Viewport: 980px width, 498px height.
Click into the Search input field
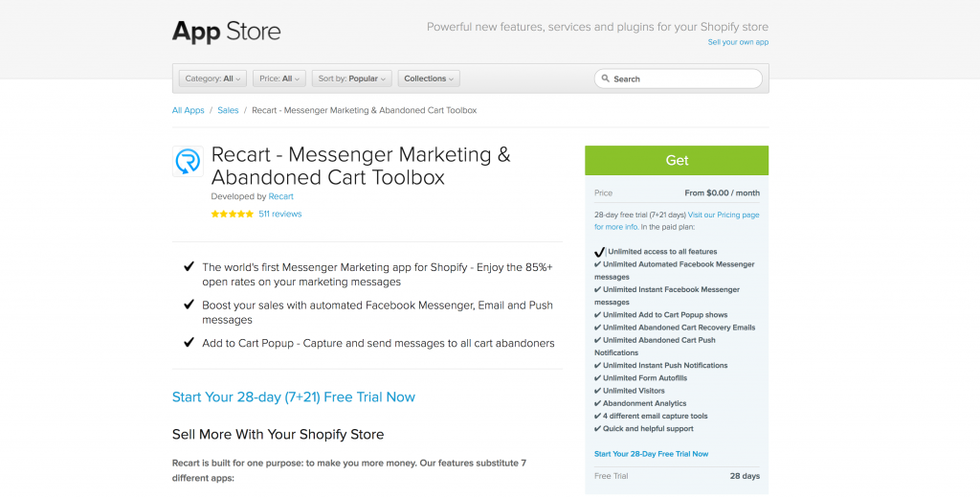tap(679, 79)
